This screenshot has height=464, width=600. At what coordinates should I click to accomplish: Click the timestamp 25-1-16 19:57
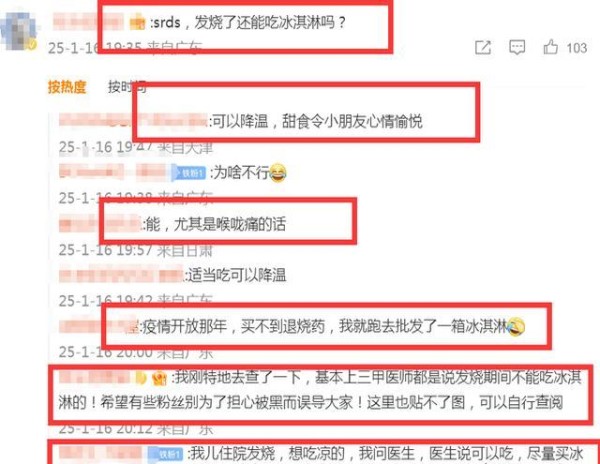pos(106,250)
